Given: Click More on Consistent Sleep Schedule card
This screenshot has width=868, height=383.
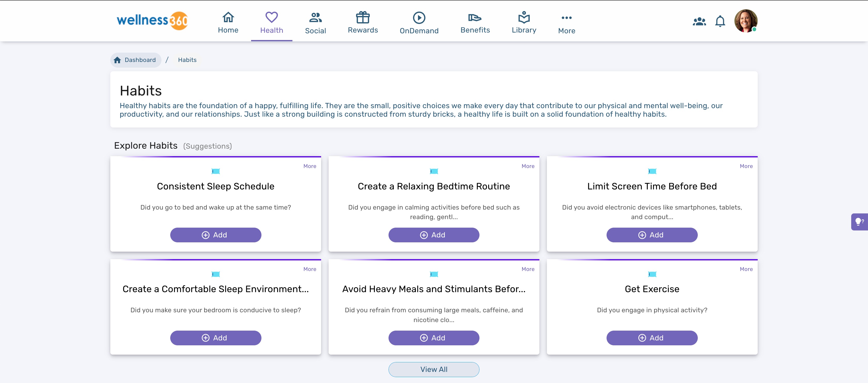Looking at the screenshot, I should [310, 166].
